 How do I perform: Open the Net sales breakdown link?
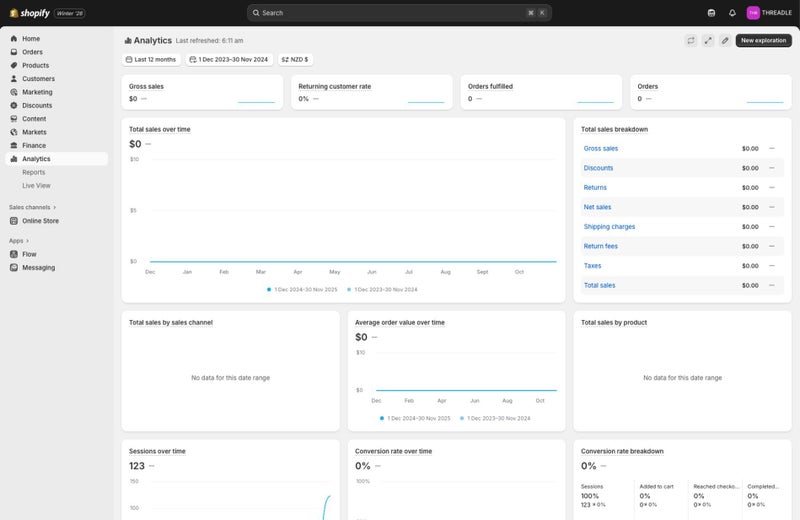click(597, 207)
